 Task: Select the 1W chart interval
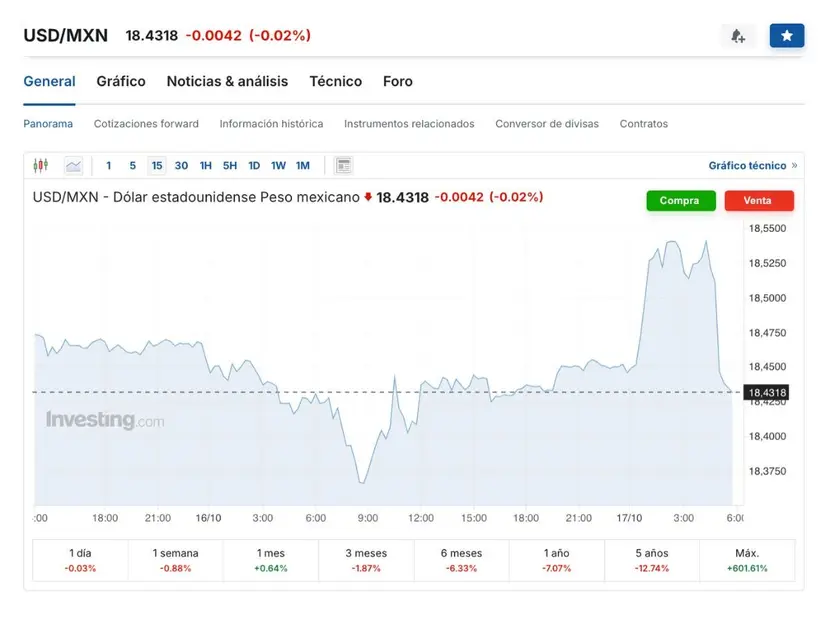point(278,165)
